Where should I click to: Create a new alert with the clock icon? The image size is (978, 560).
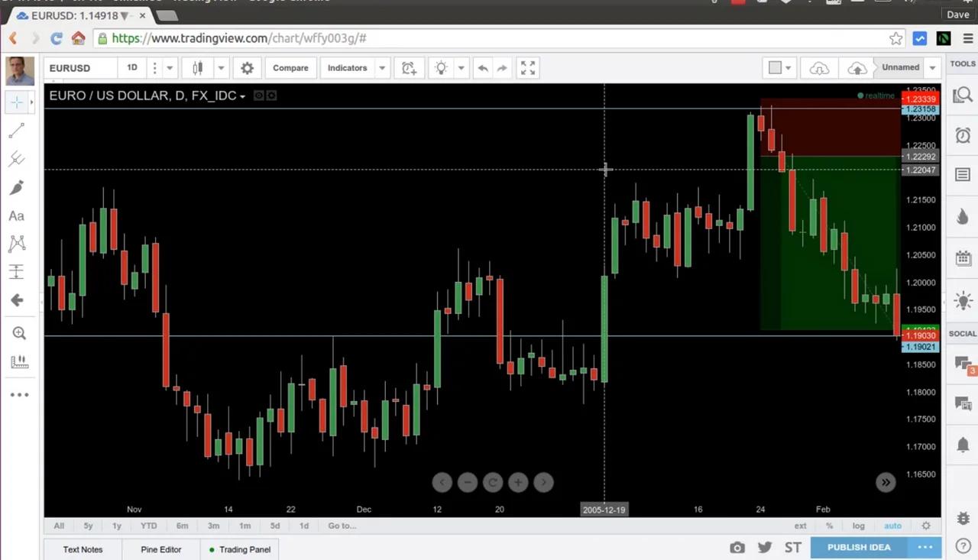(x=963, y=135)
